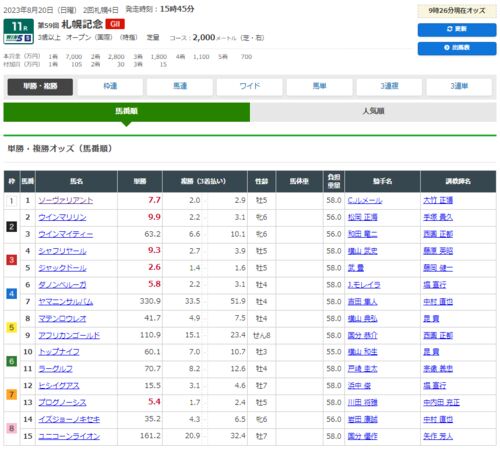500x451 pixels.
Task: Open horse link ソーヴァリアント
Action: (66, 200)
